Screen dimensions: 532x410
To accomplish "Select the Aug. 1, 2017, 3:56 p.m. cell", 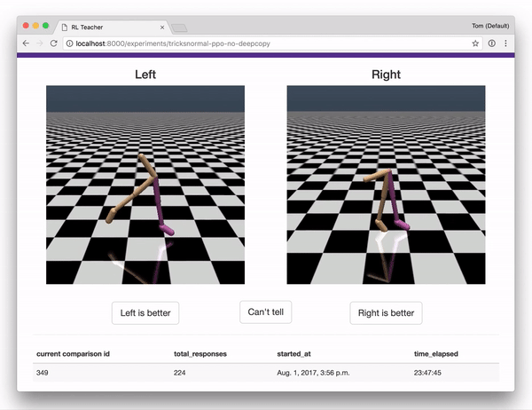I will 313,373.
